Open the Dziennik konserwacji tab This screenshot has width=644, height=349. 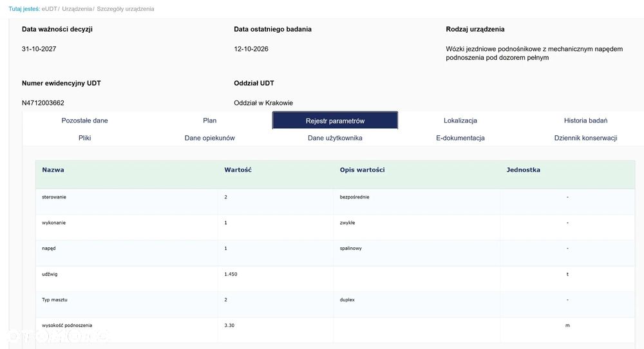coord(585,138)
